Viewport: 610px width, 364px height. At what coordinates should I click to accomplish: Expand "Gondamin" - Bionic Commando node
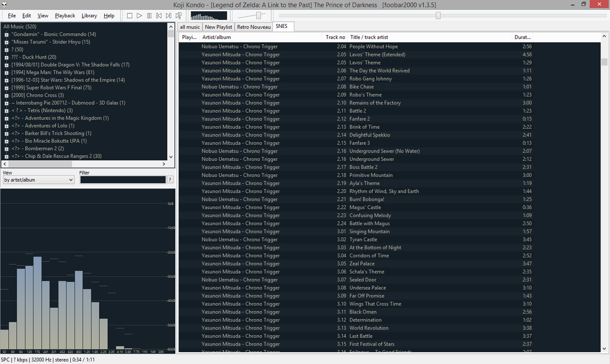[6, 34]
